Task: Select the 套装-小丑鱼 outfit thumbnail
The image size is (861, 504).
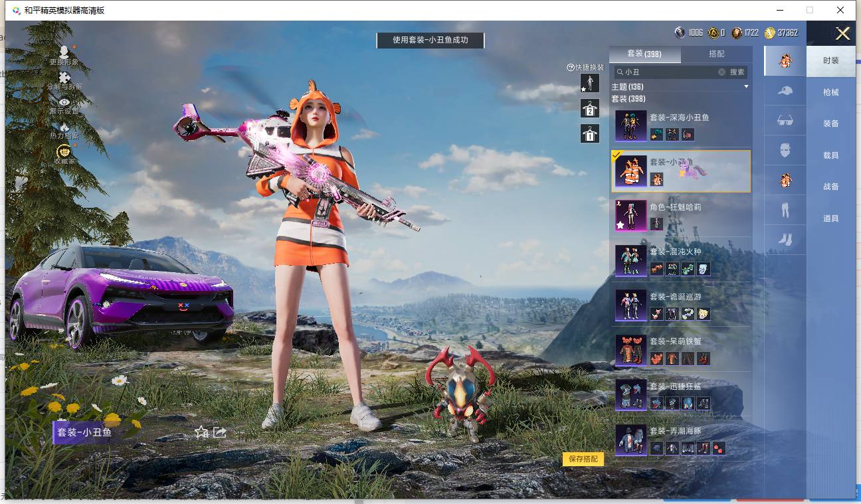Action: coord(631,171)
